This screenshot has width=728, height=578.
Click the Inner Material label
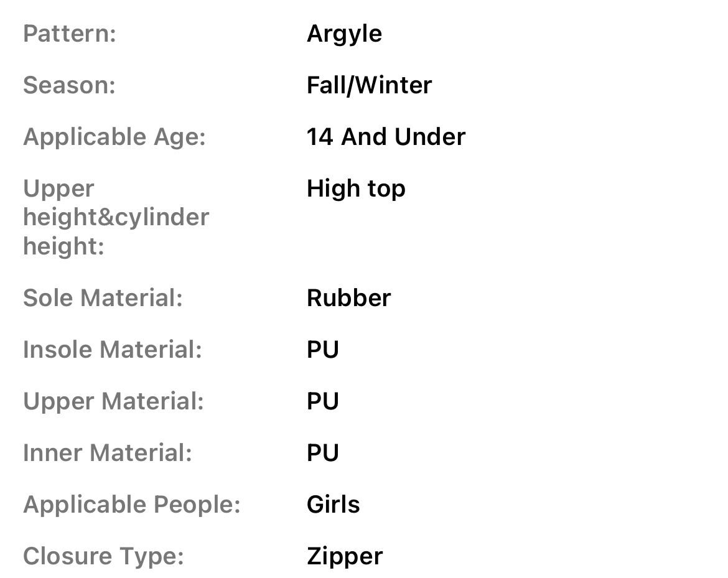point(108,453)
